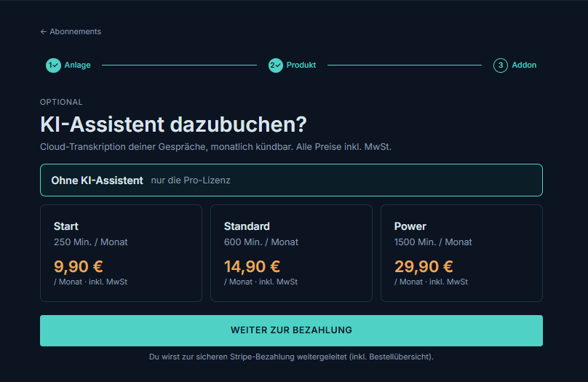
Task: Click the progress line between Anlage and Produkt
Action: click(179, 65)
